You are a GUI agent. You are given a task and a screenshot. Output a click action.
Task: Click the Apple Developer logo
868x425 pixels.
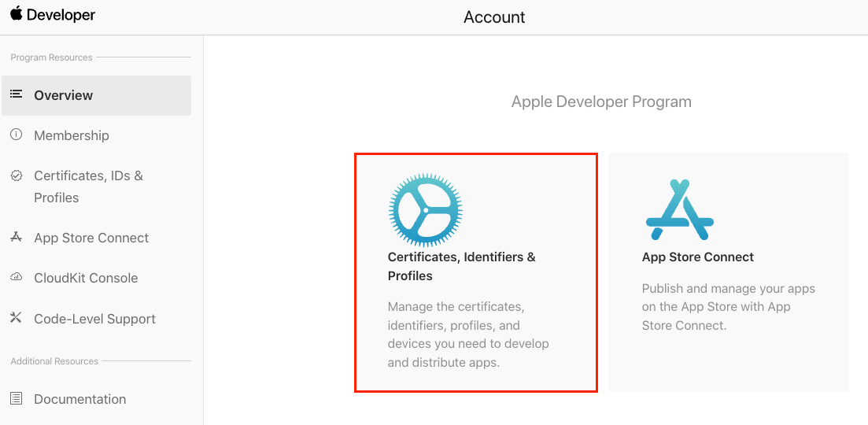53,15
